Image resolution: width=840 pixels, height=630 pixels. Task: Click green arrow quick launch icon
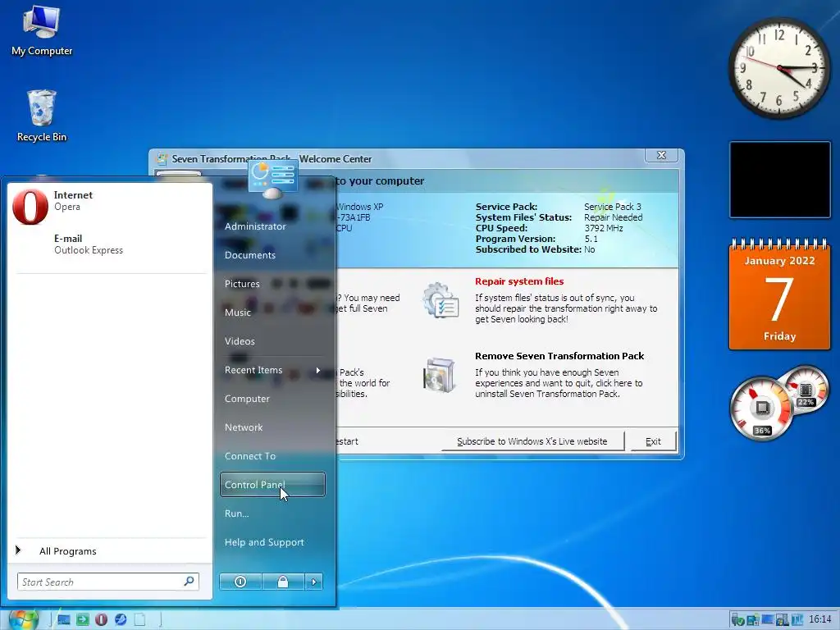click(x=83, y=620)
